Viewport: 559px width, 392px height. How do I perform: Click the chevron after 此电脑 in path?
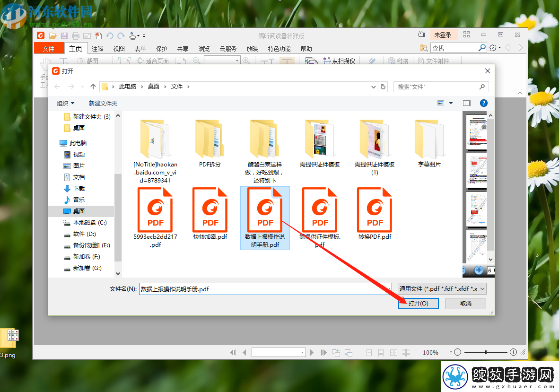point(142,87)
